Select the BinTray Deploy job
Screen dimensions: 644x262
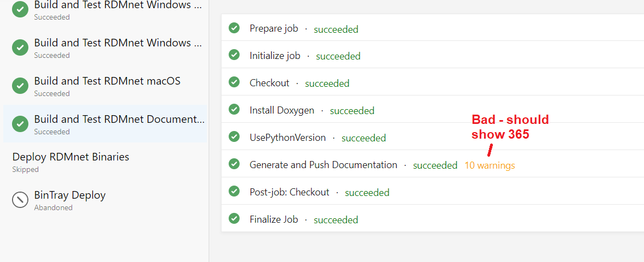tap(69, 195)
